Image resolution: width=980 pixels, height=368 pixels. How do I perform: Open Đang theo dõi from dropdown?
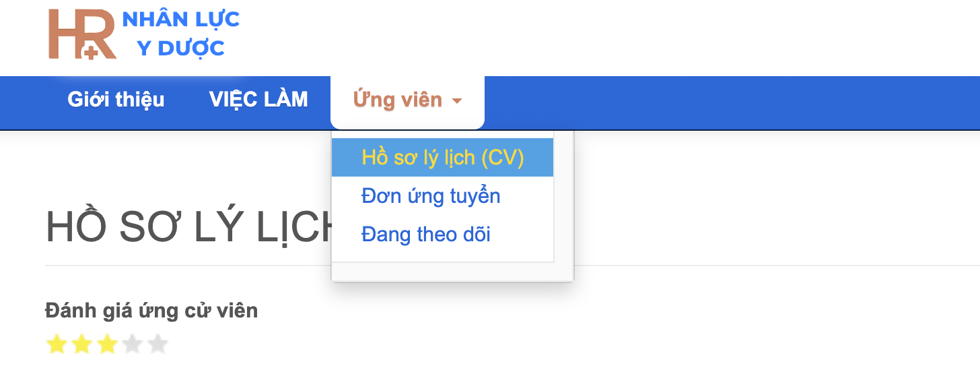[425, 235]
